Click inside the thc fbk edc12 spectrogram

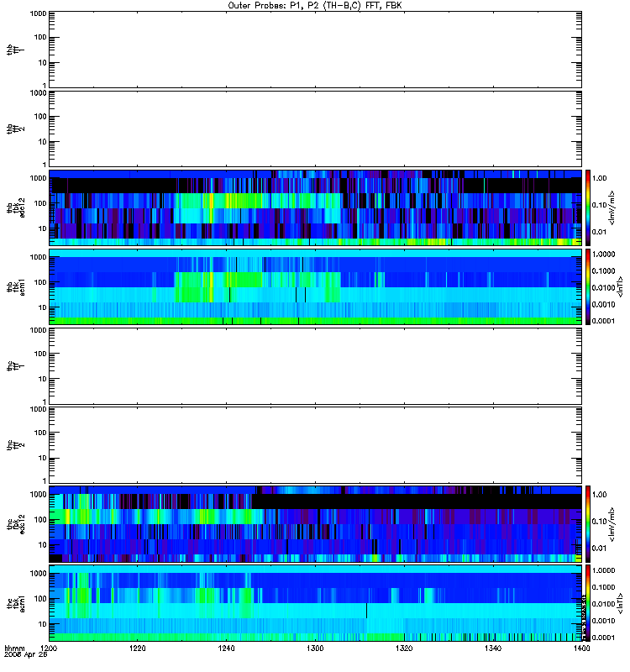pos(315,524)
